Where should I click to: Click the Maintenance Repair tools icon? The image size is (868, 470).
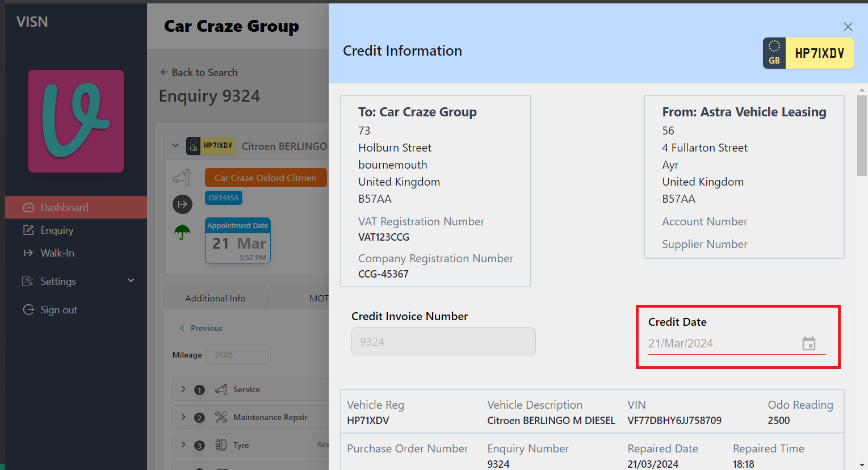coord(221,417)
